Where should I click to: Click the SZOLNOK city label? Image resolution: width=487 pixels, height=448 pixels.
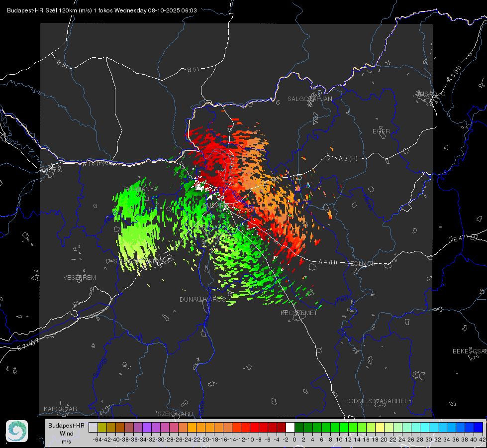(x=361, y=263)
